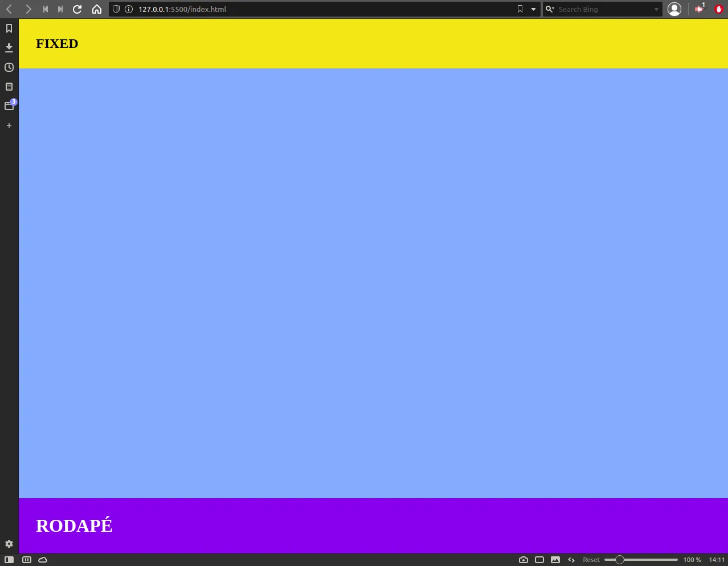Click the Reset zoom button
728x566 pixels.
pos(591,560)
